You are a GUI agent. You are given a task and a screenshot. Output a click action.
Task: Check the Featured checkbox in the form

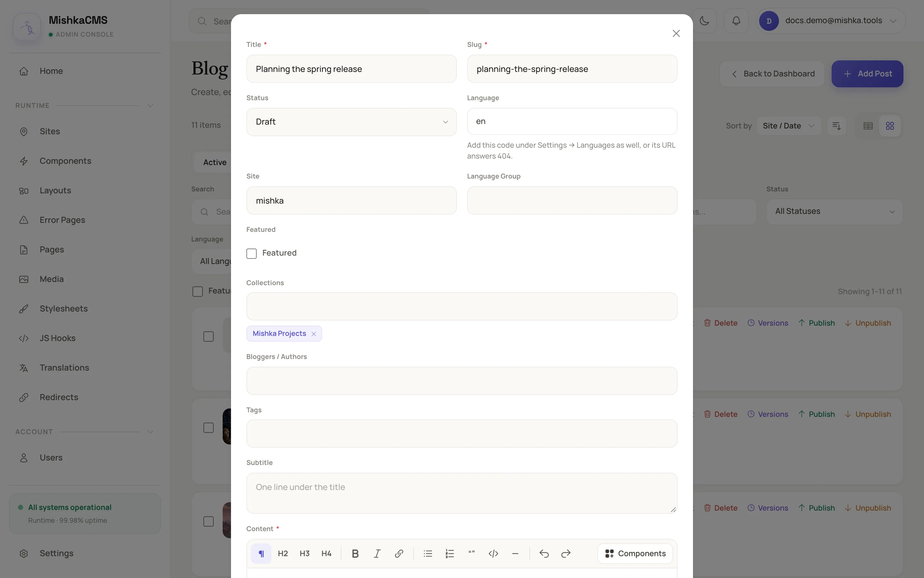pos(252,253)
